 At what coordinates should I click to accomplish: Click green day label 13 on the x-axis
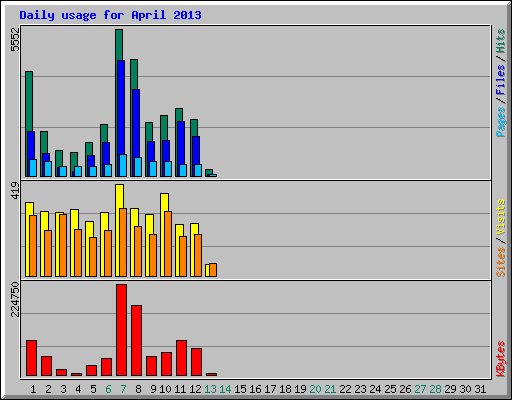tap(210, 389)
